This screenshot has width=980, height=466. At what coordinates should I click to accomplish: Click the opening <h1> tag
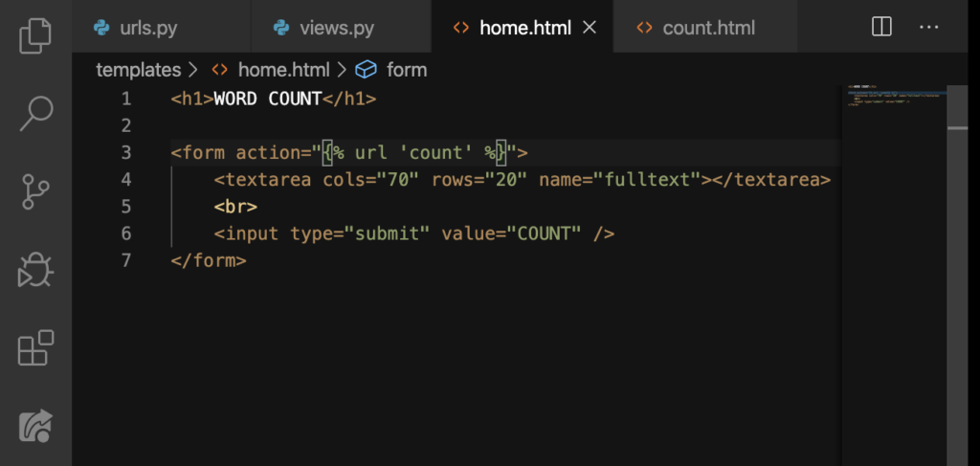(x=191, y=99)
